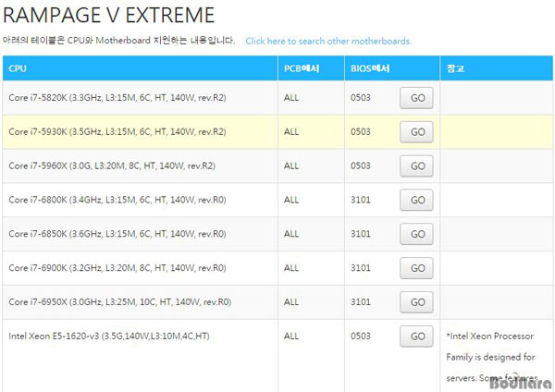Select BIOS version 3101 in i7-6800K row
This screenshot has height=392, width=555.
[x=361, y=200]
